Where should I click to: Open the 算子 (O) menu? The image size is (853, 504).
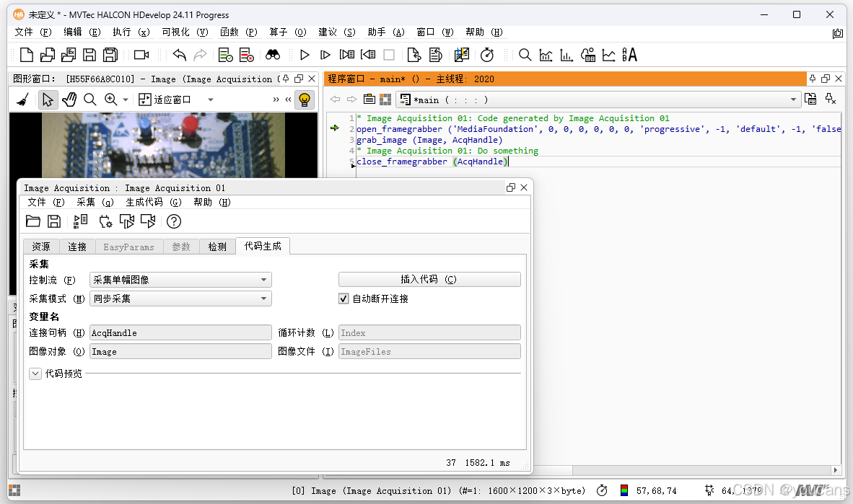pos(288,32)
